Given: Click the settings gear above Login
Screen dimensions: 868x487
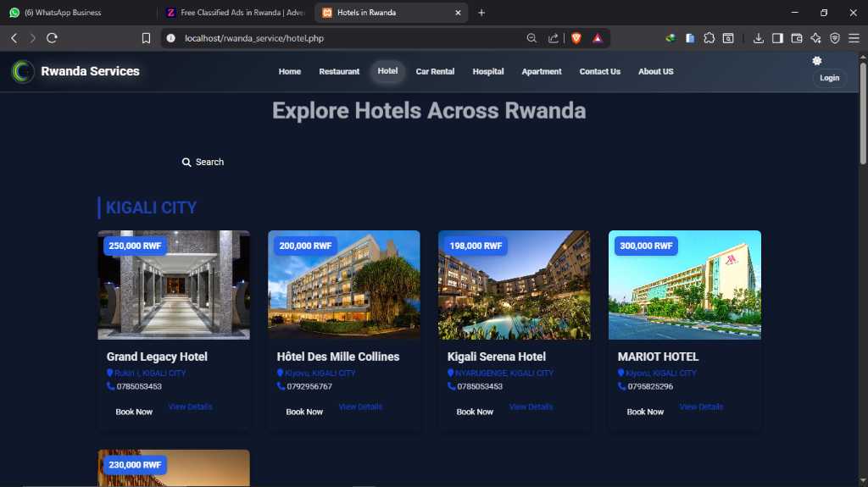Looking at the screenshot, I should click(817, 61).
